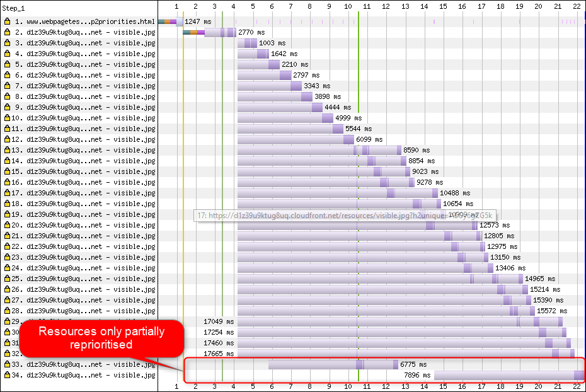Select the 6099 ms timing label
This screenshot has height=392, width=586.
[x=369, y=139]
